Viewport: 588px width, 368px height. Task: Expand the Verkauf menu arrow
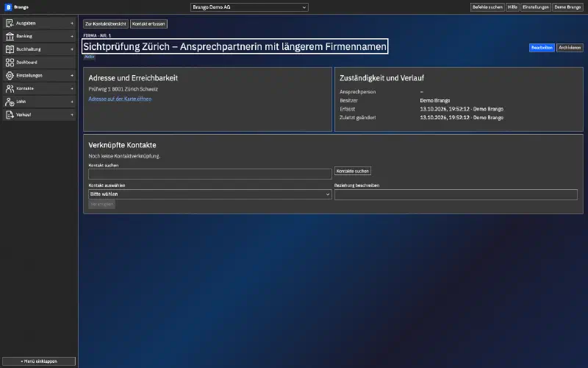click(x=72, y=115)
